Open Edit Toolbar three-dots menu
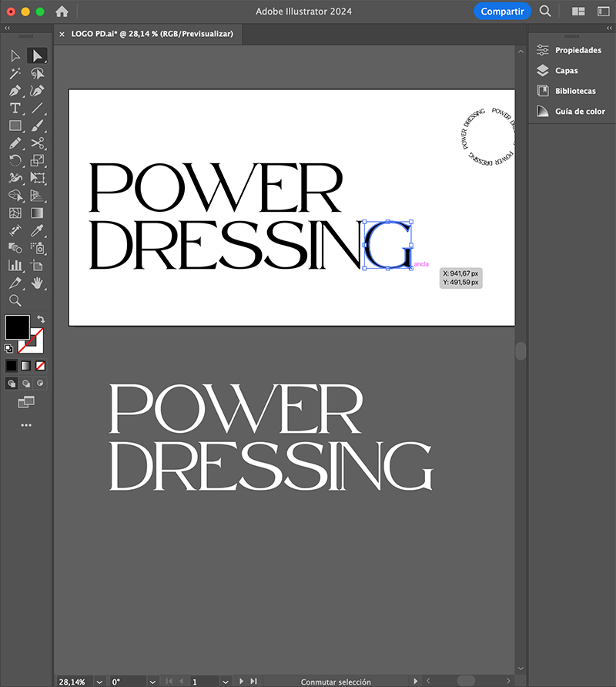 coord(26,425)
